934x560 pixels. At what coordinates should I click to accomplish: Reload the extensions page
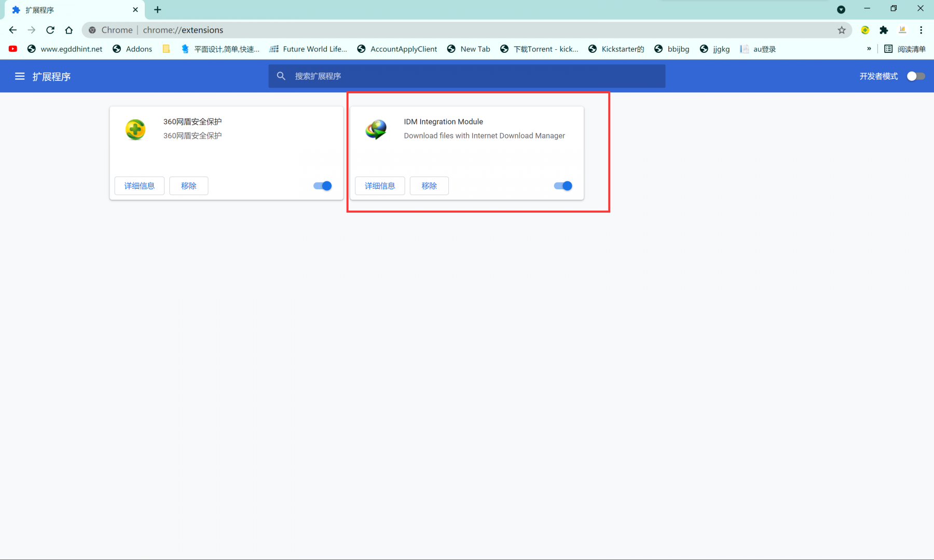50,30
